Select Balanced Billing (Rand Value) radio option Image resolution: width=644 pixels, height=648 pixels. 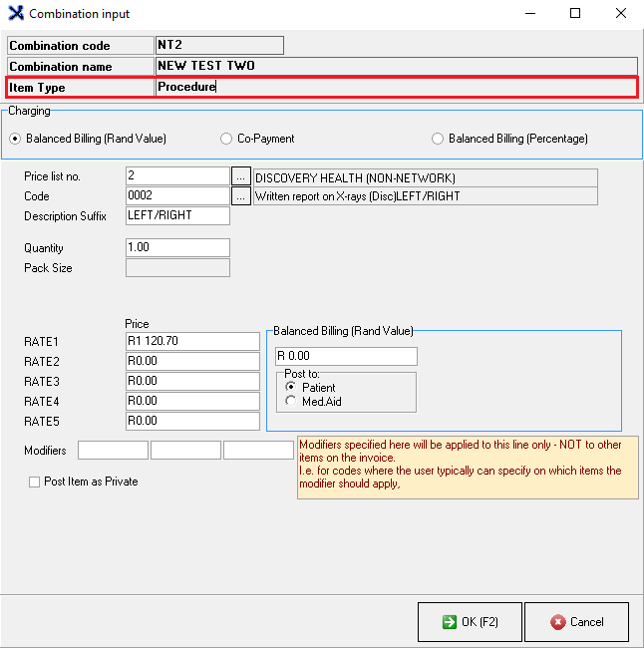pyautogui.click(x=15, y=139)
